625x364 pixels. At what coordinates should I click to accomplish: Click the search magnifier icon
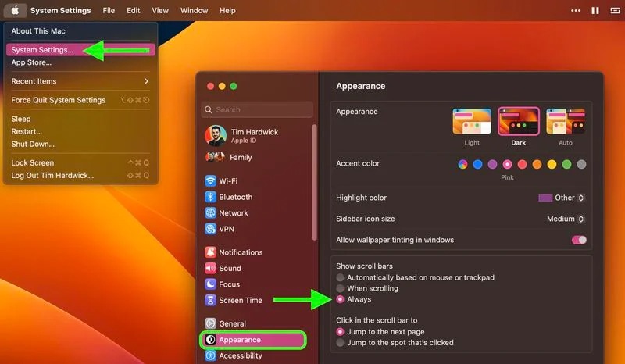pyautogui.click(x=209, y=109)
